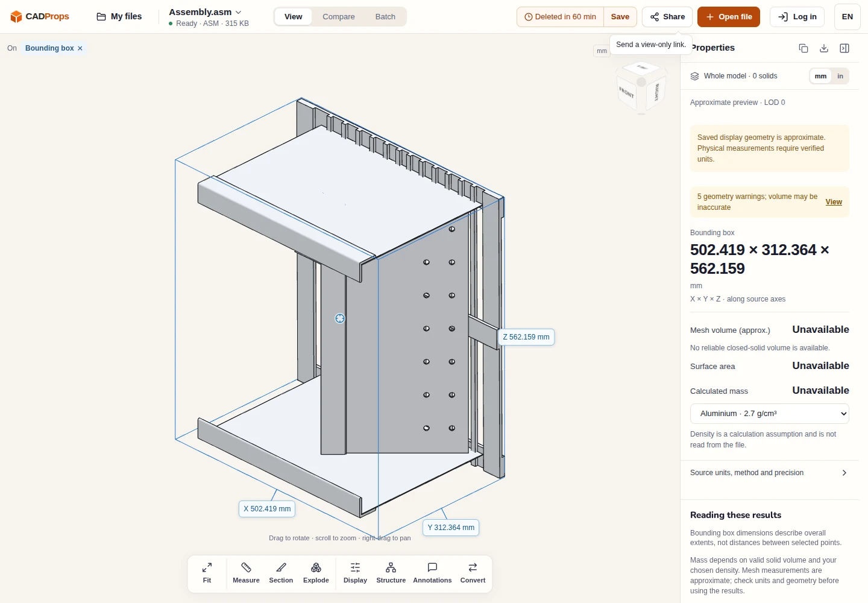Click the X 502.419 mm dimension label
Screen dimensions: 868x603
pos(267,509)
